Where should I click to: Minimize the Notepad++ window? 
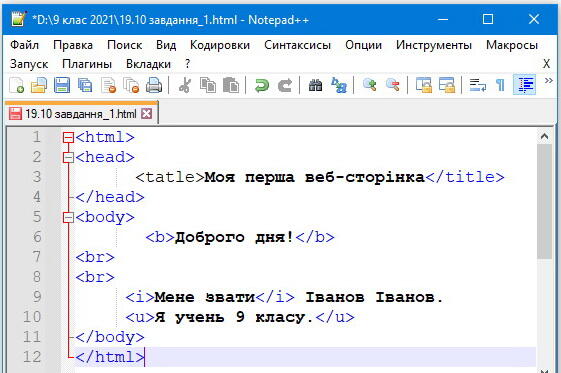pos(443,19)
